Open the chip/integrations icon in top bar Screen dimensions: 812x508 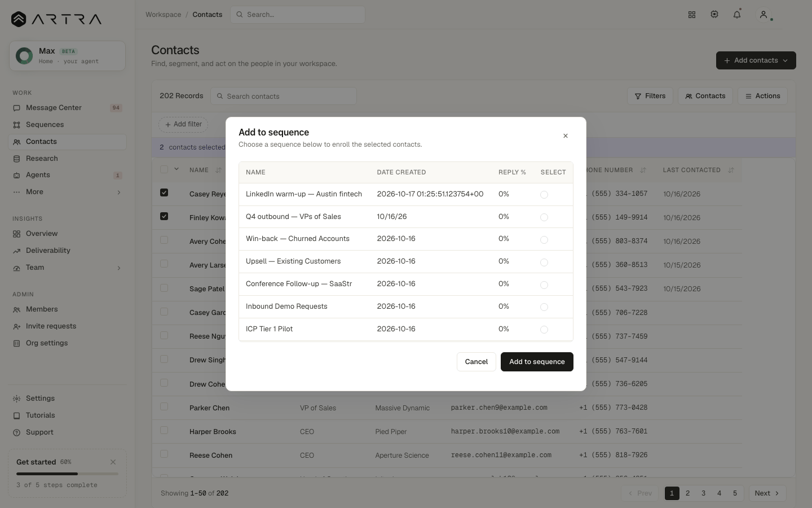(x=714, y=15)
